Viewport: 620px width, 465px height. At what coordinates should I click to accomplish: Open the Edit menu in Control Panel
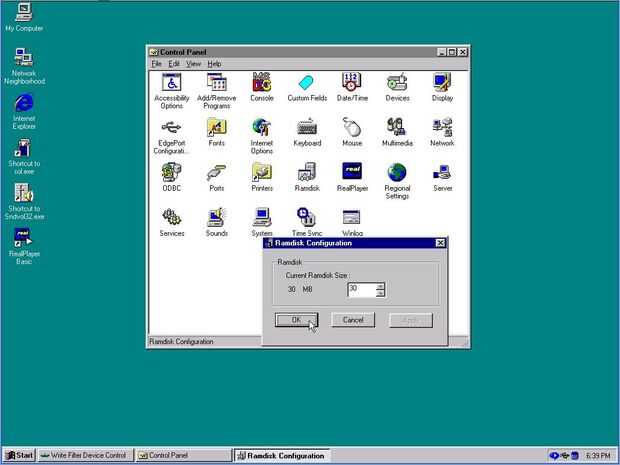coord(174,64)
